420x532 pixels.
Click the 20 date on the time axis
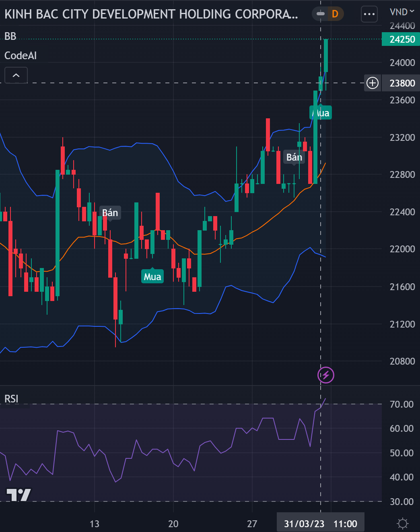(173, 524)
